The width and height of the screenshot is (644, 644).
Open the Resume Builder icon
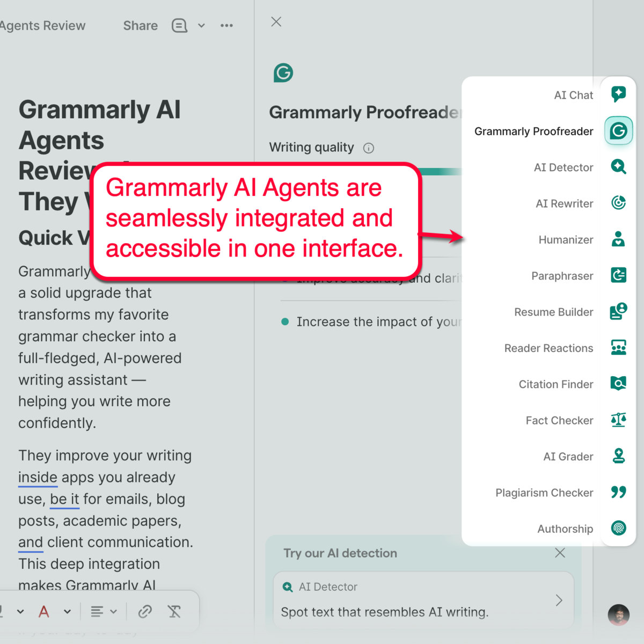pos(618,311)
